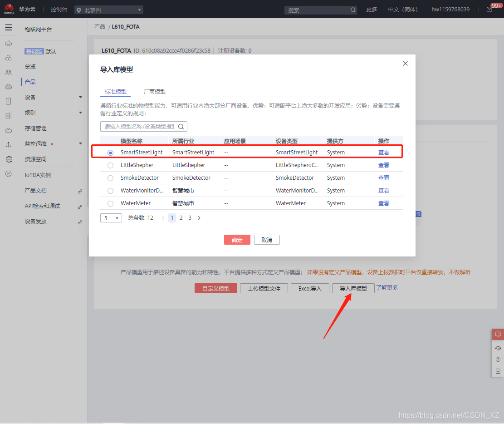Select the SmartStreetLight radio button

[110, 153]
